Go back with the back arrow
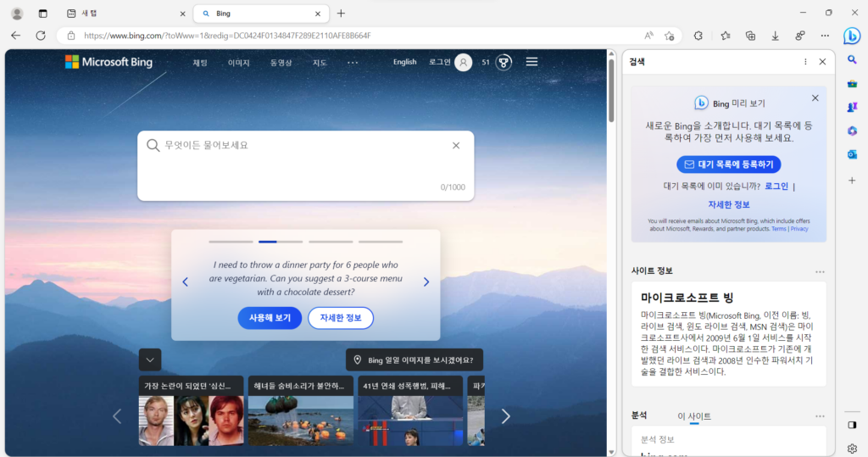 click(15, 36)
